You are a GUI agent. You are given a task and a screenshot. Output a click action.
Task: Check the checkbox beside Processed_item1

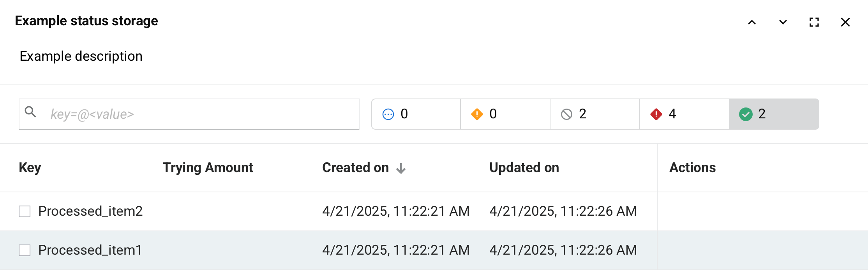24,250
